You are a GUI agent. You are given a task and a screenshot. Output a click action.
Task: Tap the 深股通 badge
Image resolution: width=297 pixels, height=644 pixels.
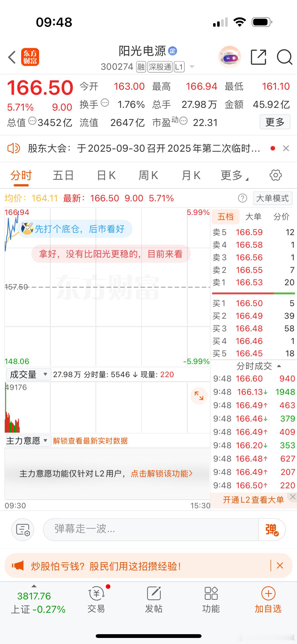click(x=160, y=67)
